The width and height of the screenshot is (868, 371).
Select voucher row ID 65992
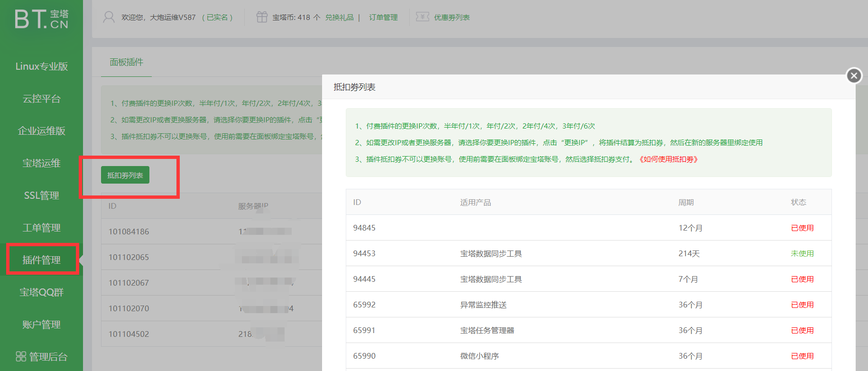[x=589, y=305]
